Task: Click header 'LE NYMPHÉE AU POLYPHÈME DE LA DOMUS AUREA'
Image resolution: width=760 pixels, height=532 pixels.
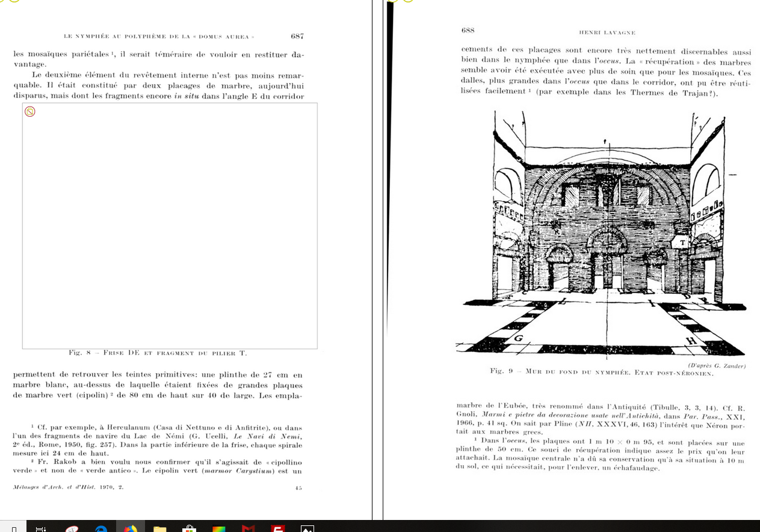Action: (x=159, y=37)
